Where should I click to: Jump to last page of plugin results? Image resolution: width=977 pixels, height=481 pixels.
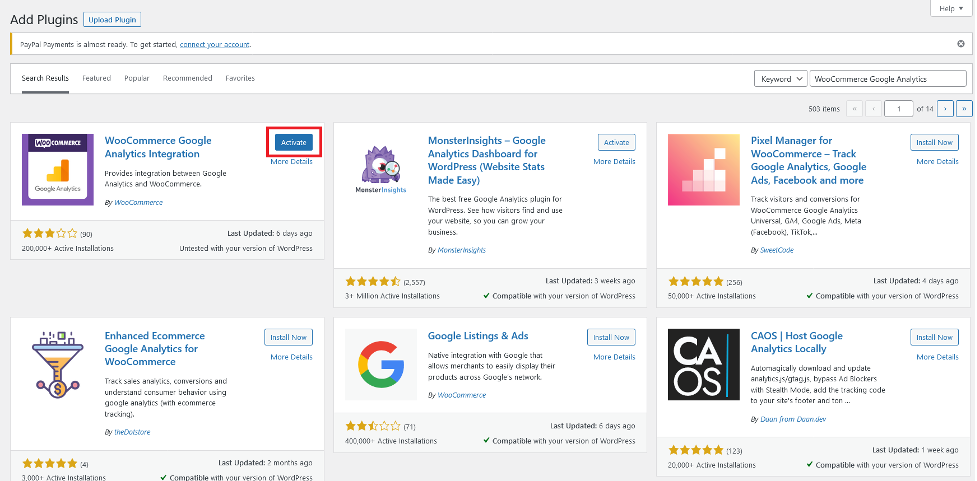click(x=964, y=108)
